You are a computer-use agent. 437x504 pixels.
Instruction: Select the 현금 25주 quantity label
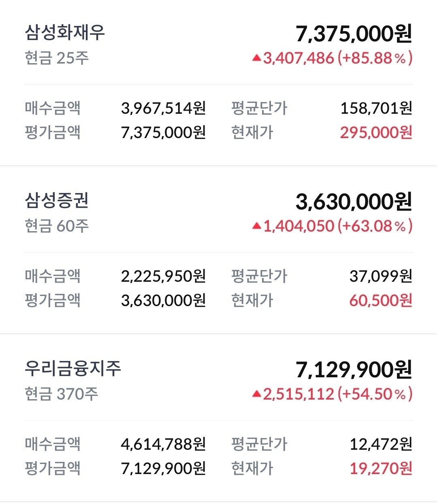click(x=57, y=58)
